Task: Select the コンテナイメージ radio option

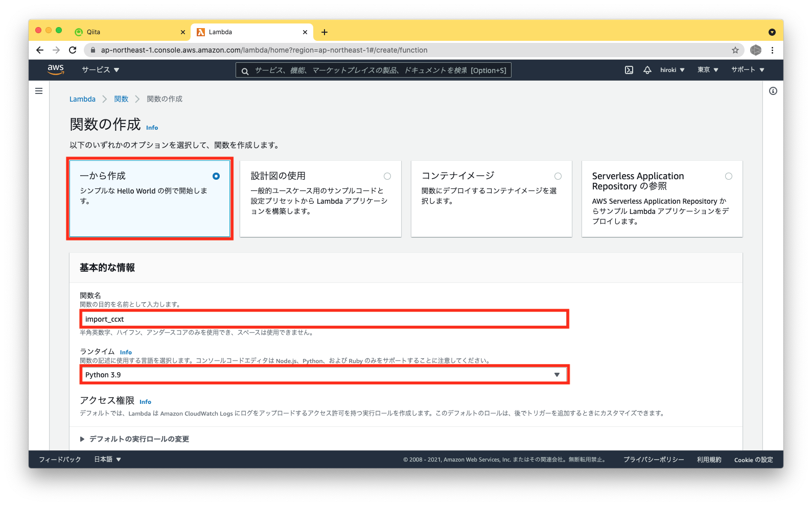Action: pyautogui.click(x=558, y=176)
